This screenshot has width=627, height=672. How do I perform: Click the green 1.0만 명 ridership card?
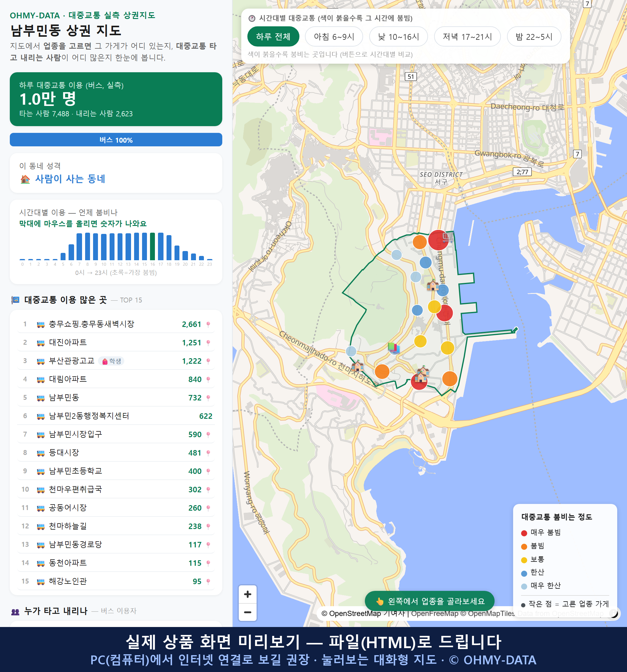[116, 99]
